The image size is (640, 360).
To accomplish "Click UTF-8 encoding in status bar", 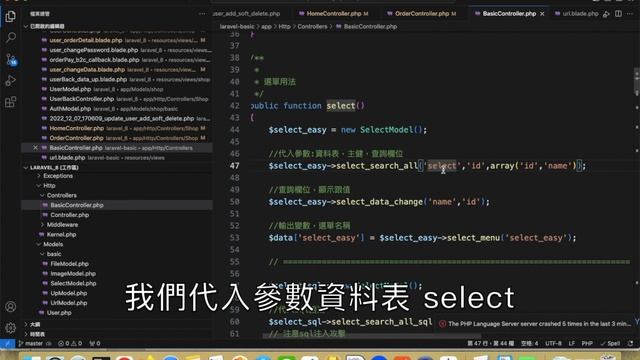I will tap(553, 344).
